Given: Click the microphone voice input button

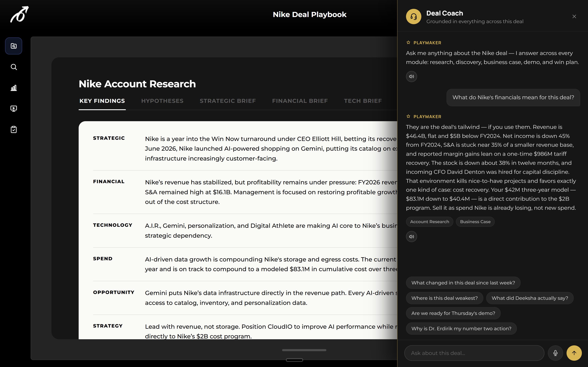Looking at the screenshot, I should (x=555, y=353).
